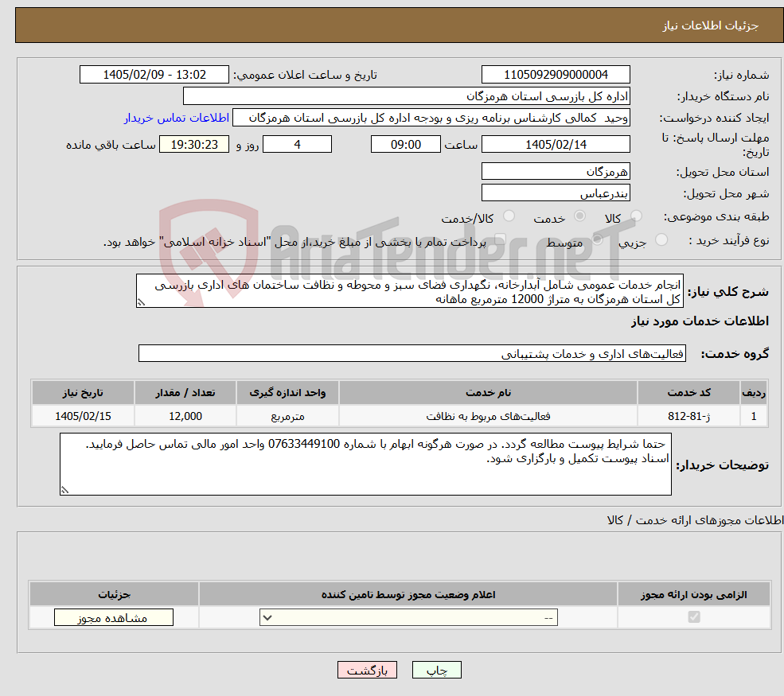Click the مترمربع unit cell
This screenshot has width=784, height=696.
[x=287, y=416]
